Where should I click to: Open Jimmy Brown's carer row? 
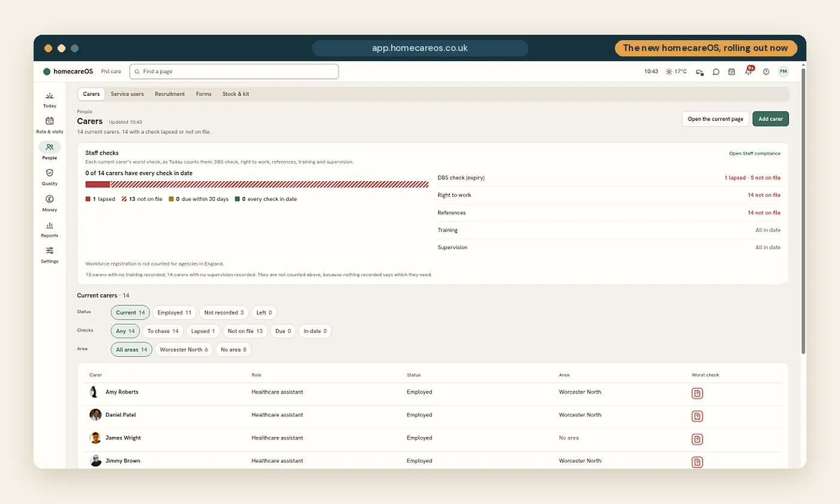point(433,461)
